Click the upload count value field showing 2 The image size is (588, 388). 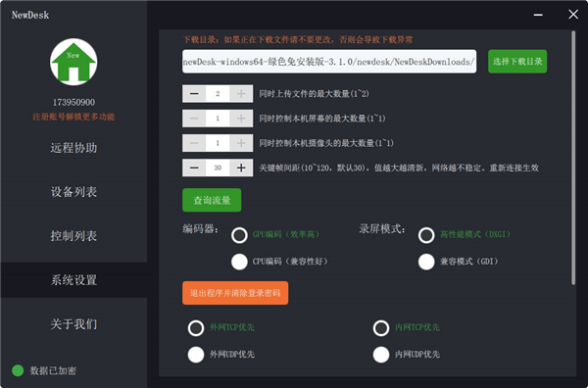218,94
